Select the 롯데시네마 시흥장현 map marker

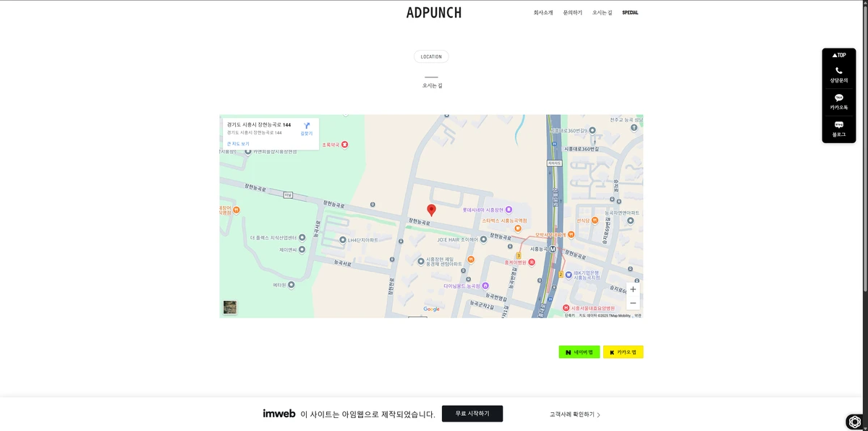[x=509, y=210]
